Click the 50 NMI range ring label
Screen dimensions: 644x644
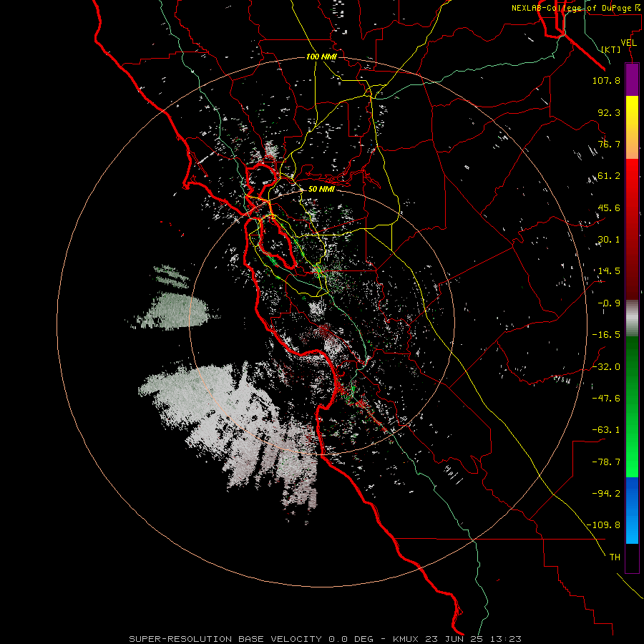[321, 189]
